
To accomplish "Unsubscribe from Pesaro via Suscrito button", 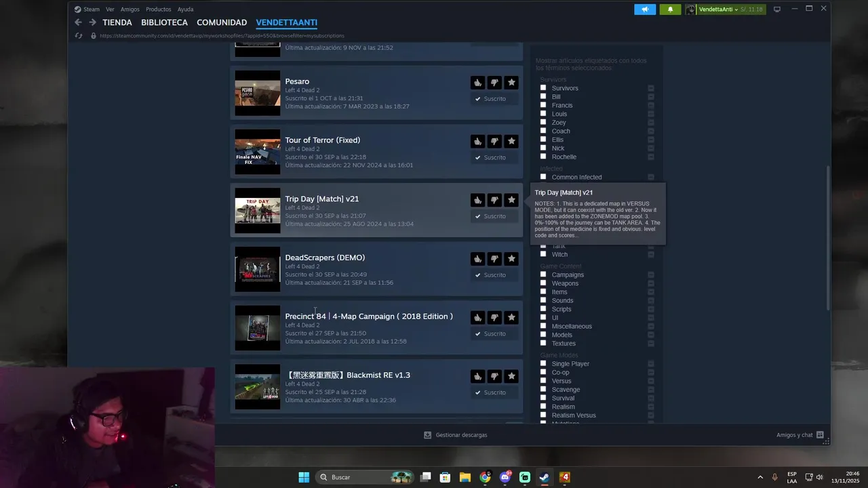I will [495, 99].
